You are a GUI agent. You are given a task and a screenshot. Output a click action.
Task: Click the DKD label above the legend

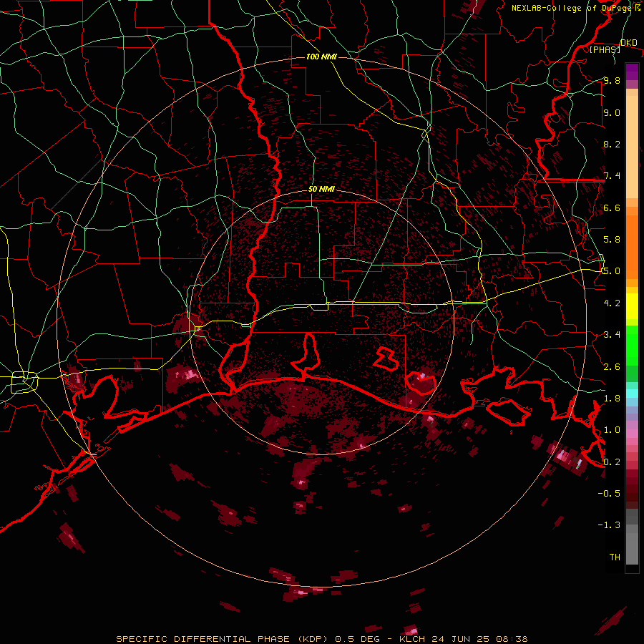pos(628,42)
